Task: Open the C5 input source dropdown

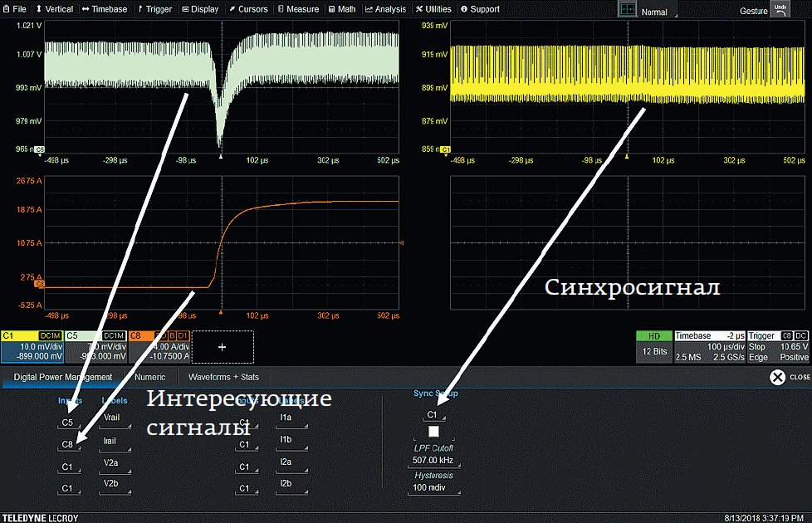Action: pos(70,423)
